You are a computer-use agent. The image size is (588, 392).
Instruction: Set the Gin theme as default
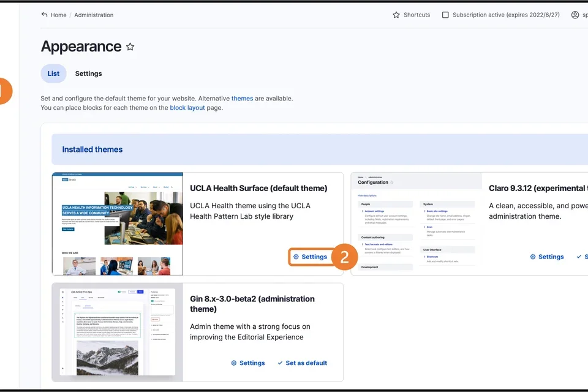pyautogui.click(x=302, y=363)
